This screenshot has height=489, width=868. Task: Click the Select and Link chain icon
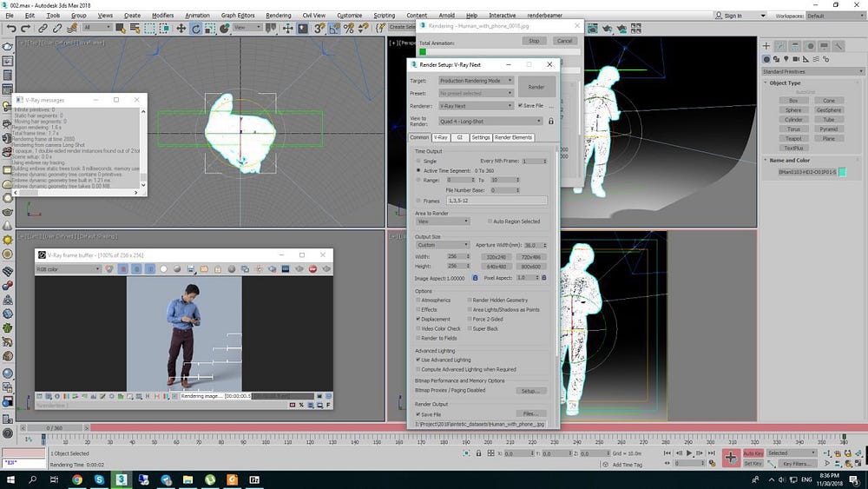pyautogui.click(x=43, y=29)
